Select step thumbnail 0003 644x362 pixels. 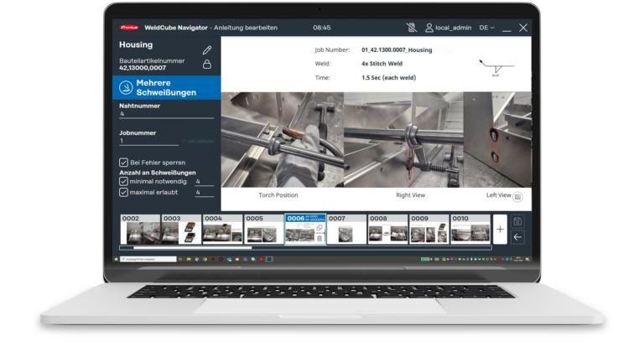pos(181,229)
